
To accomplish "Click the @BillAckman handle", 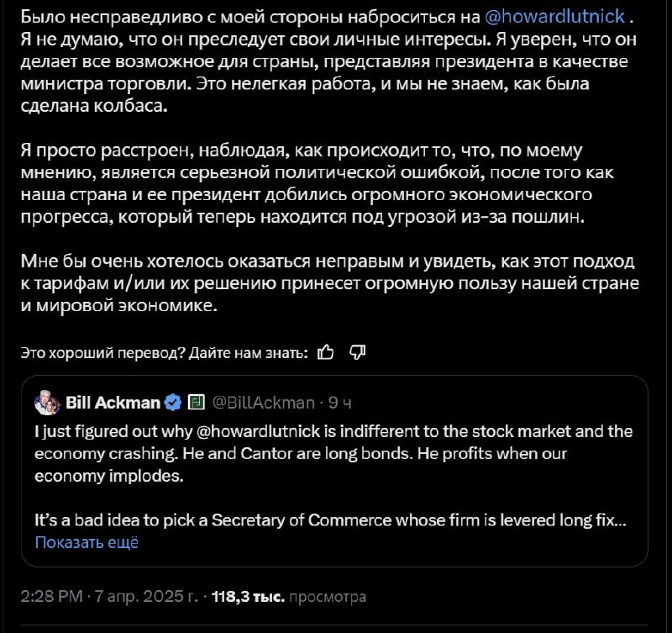I will coord(264,403).
